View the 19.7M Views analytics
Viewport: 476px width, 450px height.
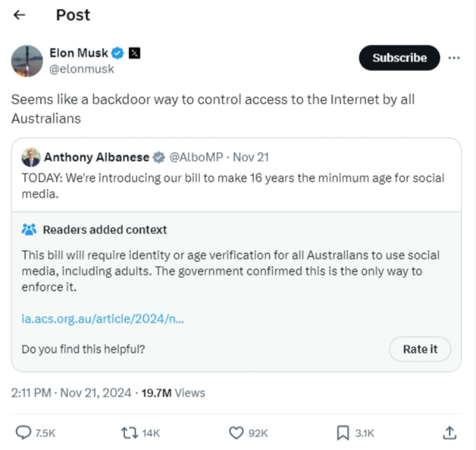pyautogui.click(x=173, y=393)
